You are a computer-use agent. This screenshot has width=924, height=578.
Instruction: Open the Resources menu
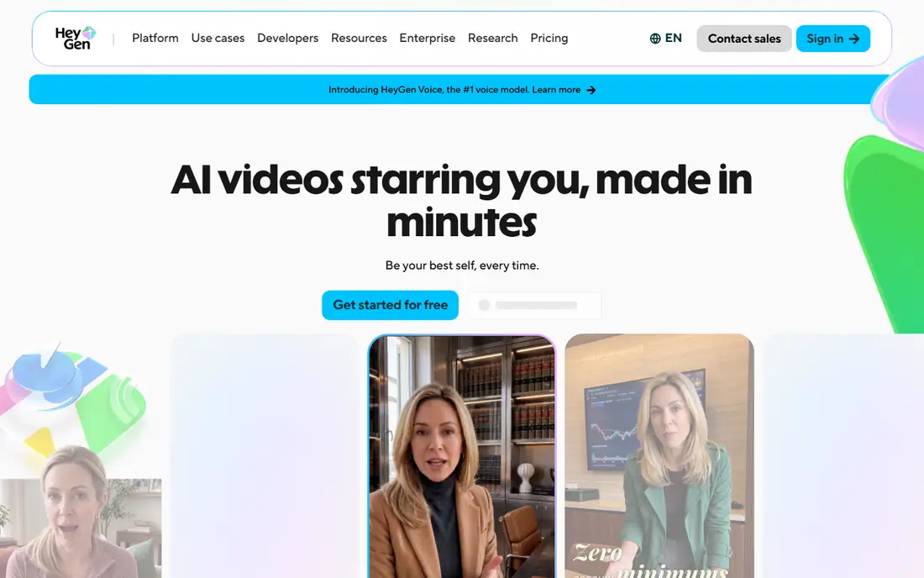click(359, 39)
